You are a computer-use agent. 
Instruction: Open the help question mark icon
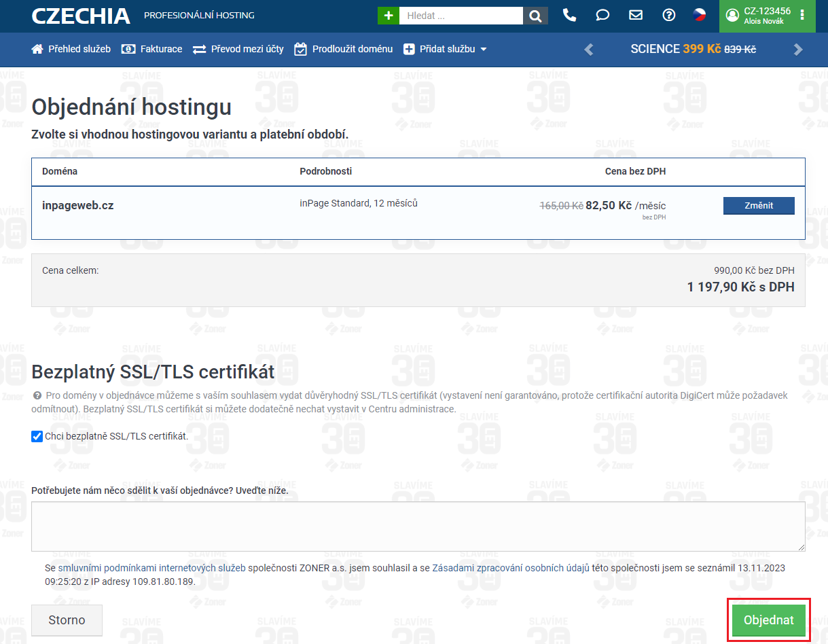click(x=668, y=15)
